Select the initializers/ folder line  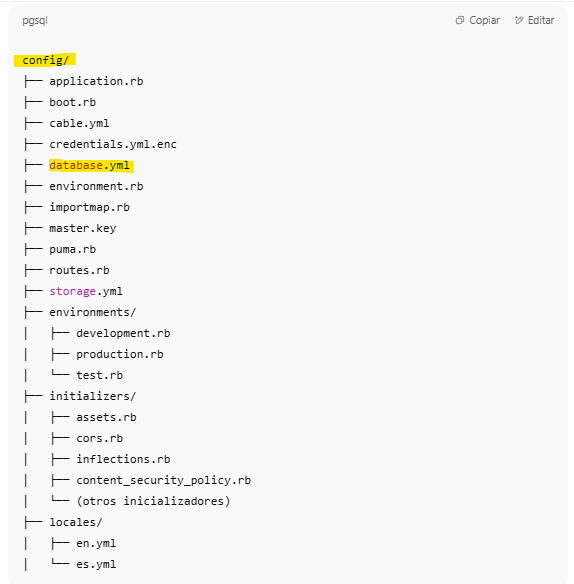coord(92,396)
